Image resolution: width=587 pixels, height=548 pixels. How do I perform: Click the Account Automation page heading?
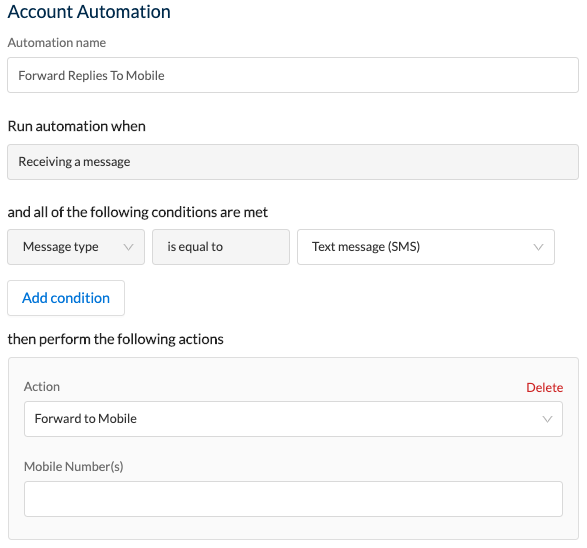89,12
